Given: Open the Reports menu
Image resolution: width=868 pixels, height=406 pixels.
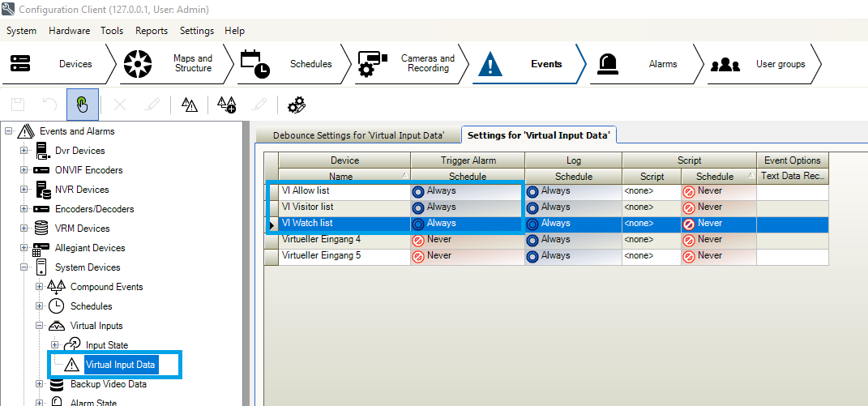Looking at the screenshot, I should click(152, 31).
